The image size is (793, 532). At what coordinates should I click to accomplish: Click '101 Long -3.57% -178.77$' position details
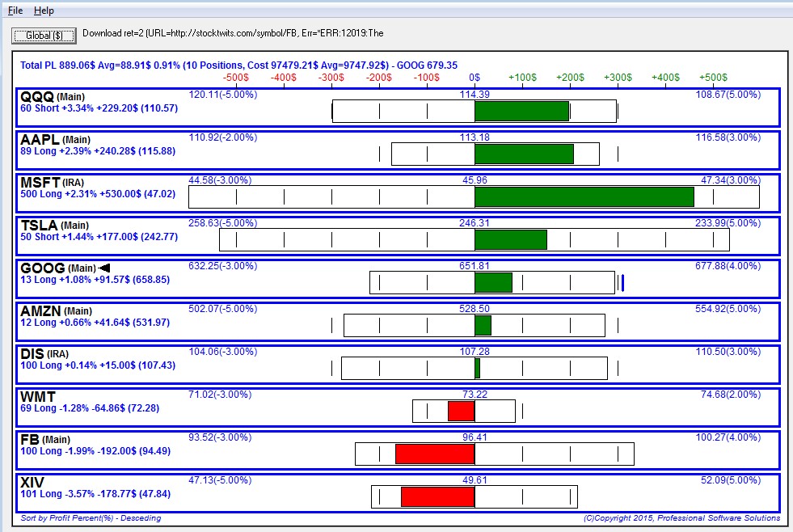95,494
